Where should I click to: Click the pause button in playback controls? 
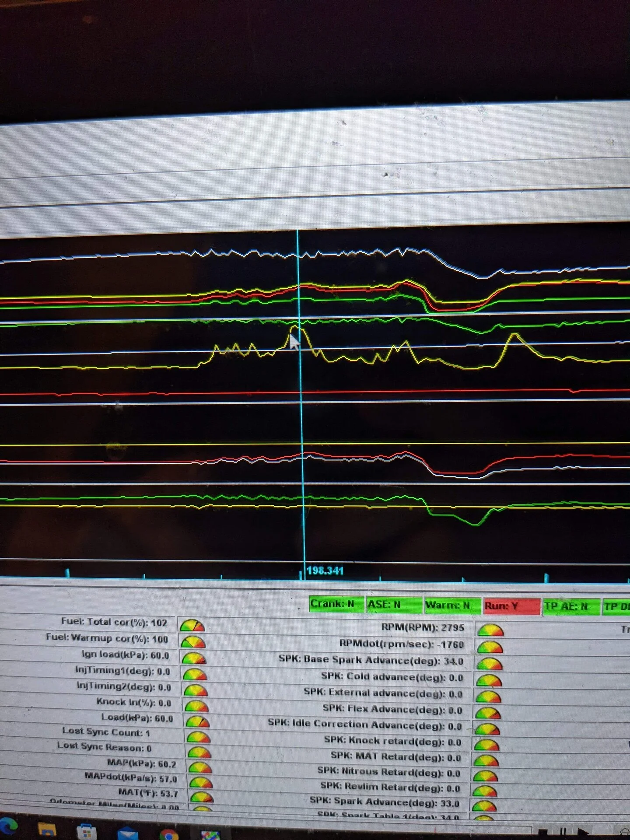(x=563, y=831)
